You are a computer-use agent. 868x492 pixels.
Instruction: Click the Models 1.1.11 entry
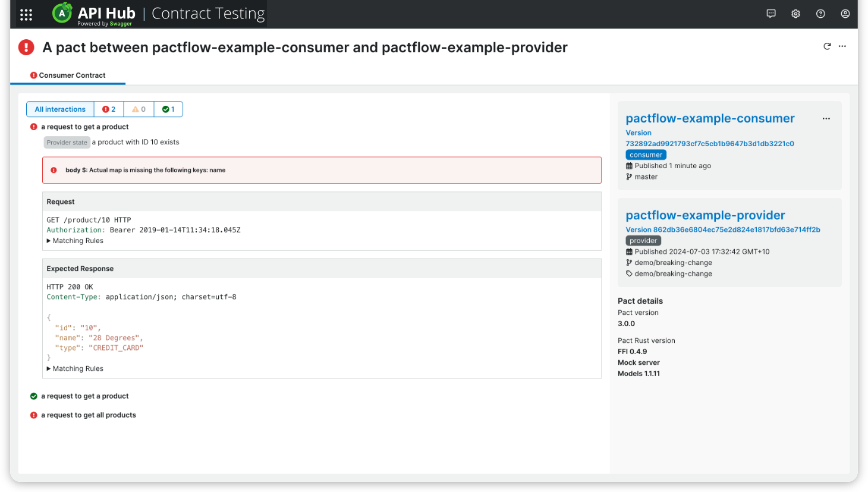[x=639, y=374]
